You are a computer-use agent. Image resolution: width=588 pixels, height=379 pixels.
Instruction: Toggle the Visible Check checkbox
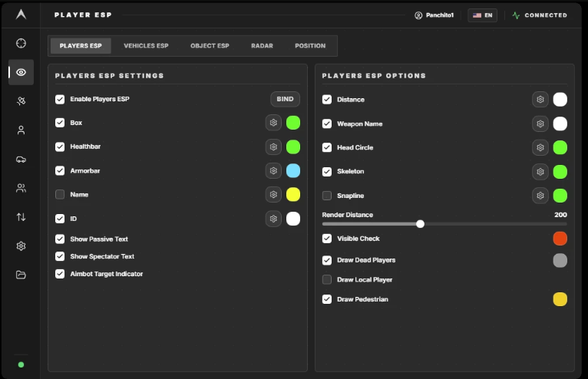point(327,239)
